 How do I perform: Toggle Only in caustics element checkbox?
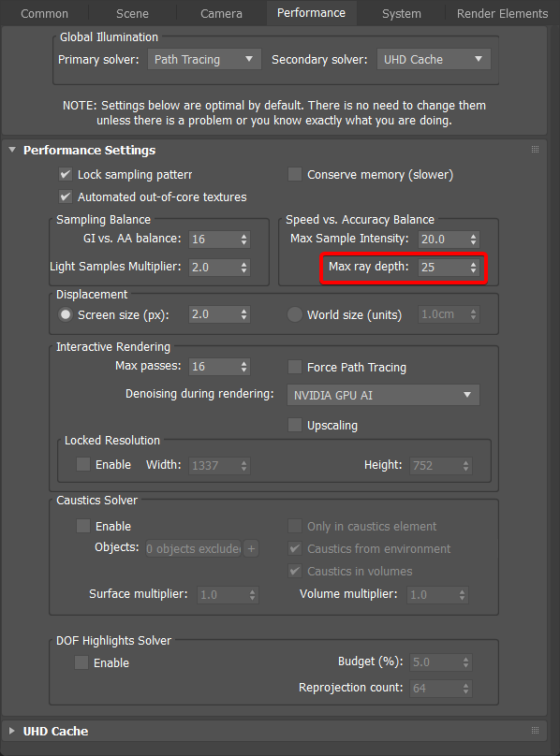294,526
